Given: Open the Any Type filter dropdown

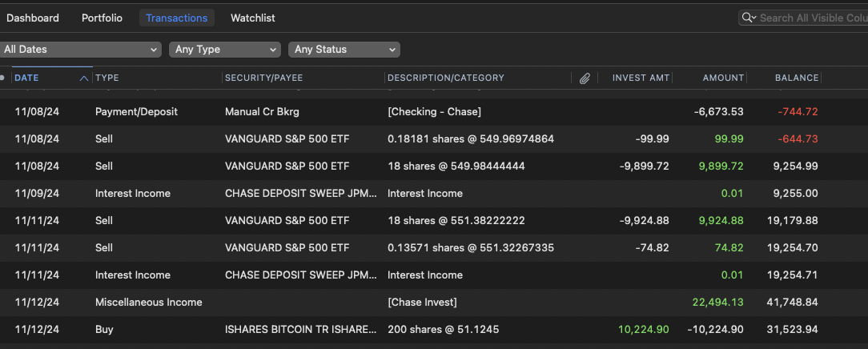Looking at the screenshot, I should pyautogui.click(x=225, y=50).
